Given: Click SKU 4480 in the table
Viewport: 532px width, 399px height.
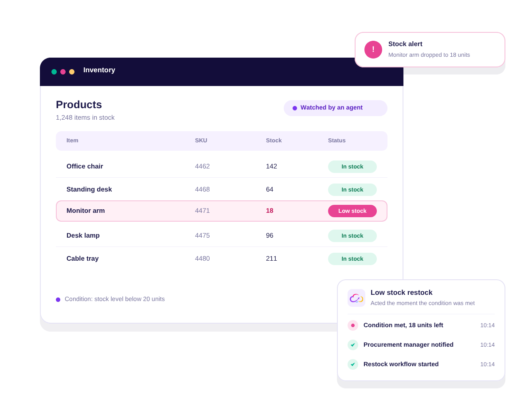Looking at the screenshot, I should (x=203, y=258).
